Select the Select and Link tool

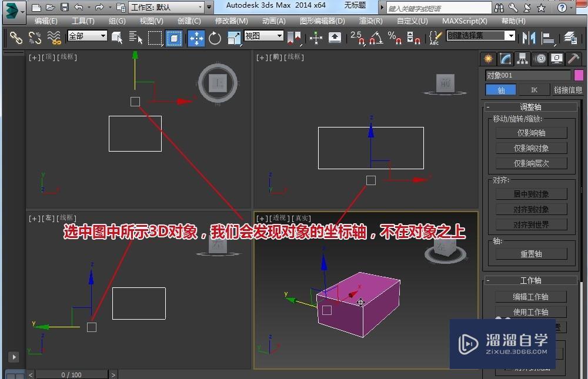(x=16, y=38)
